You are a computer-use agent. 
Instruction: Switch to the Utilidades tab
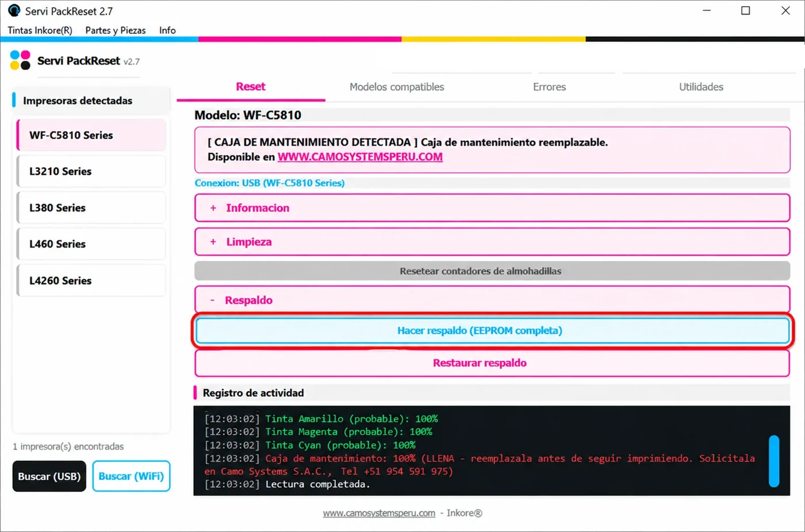pyautogui.click(x=701, y=87)
